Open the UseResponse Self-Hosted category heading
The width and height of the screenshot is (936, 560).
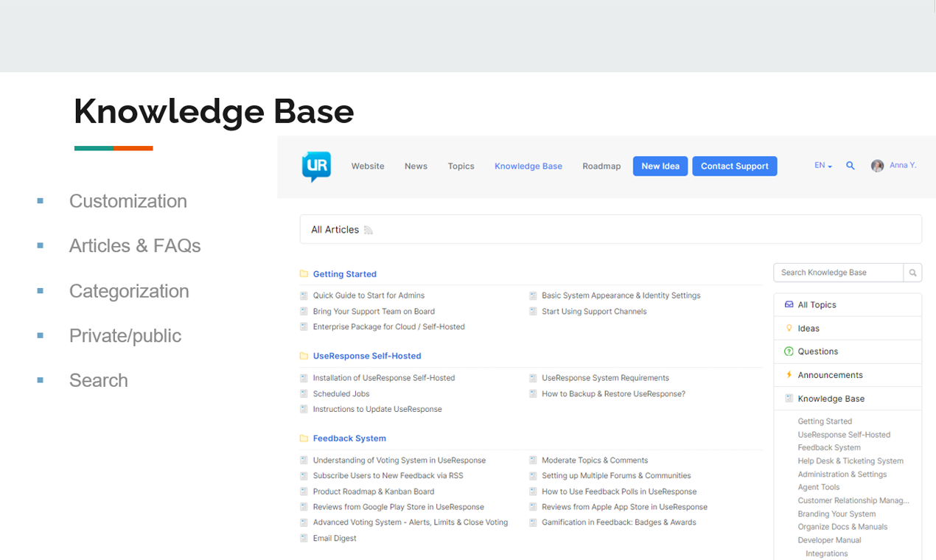click(367, 356)
